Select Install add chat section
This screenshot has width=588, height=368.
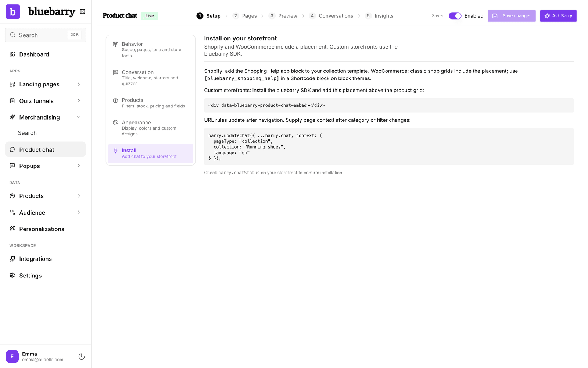(x=151, y=153)
